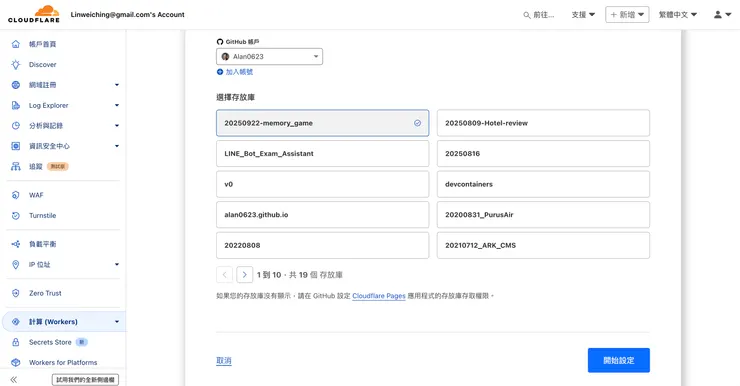Open account home house icon
Screen dimensions: 740x386
point(16,44)
